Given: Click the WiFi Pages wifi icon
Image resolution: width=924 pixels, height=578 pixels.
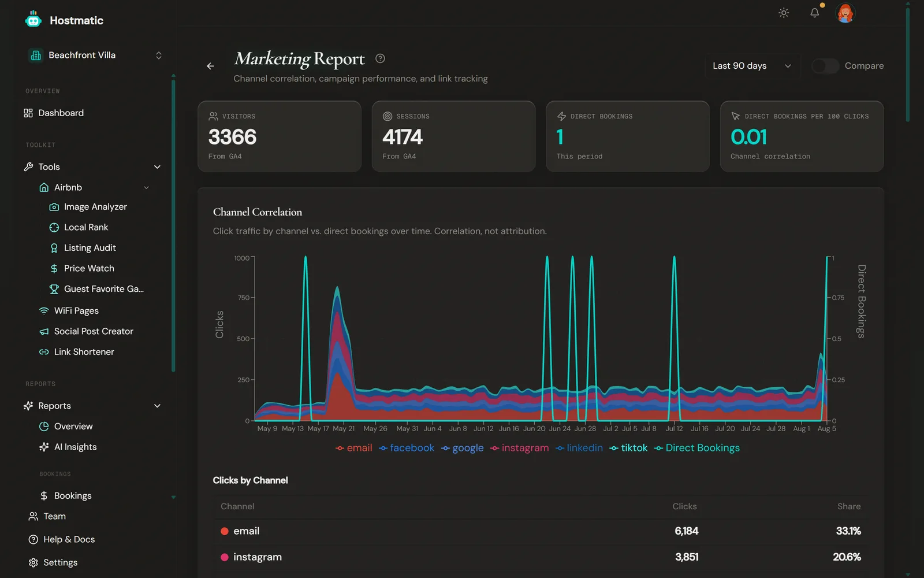Looking at the screenshot, I should [44, 311].
